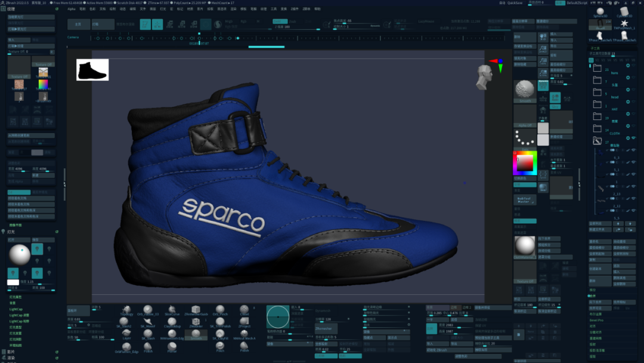This screenshot has width=644, height=363.
Task: Select the SliceCurve brush
Action: click(x=172, y=310)
